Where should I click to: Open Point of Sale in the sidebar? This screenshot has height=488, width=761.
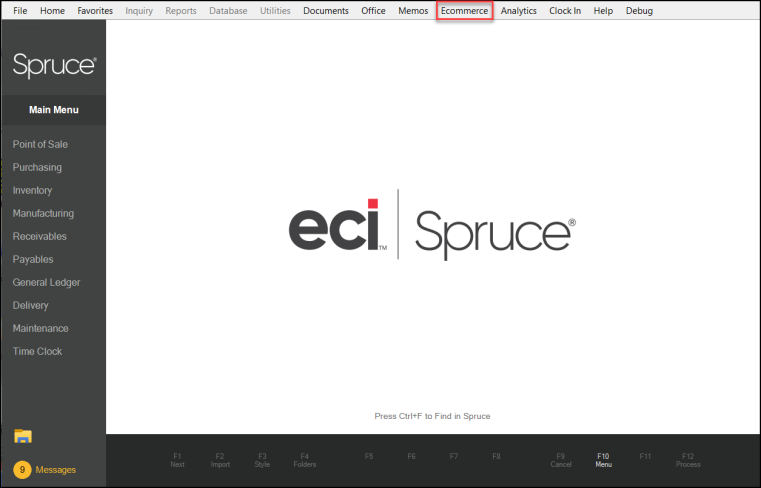click(40, 144)
